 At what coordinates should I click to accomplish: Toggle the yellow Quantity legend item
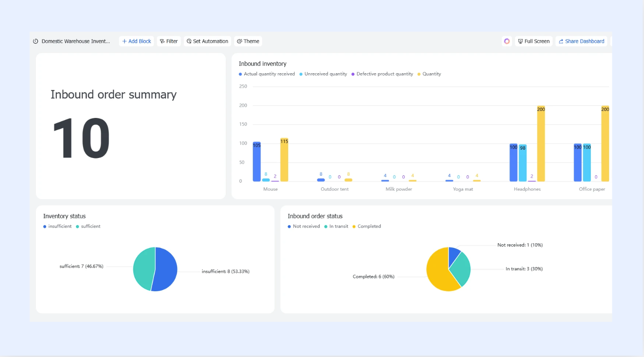tap(429, 74)
